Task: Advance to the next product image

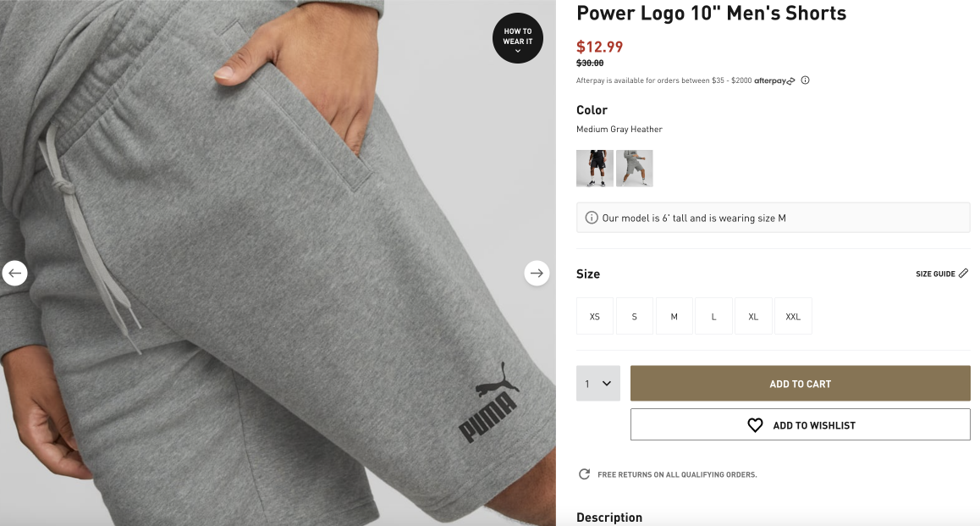Action: pos(537,274)
